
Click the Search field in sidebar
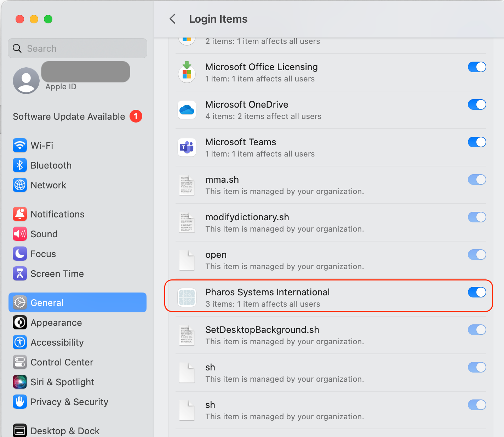click(78, 48)
